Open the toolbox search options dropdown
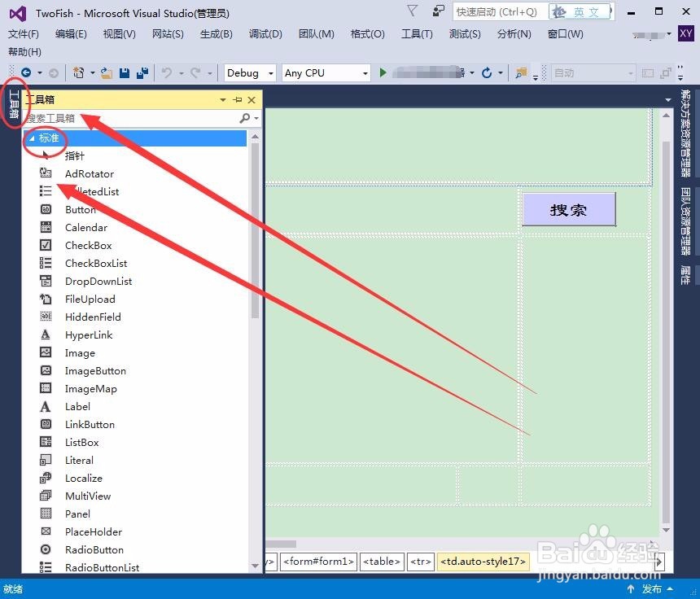The height and width of the screenshot is (599, 700). point(256,118)
